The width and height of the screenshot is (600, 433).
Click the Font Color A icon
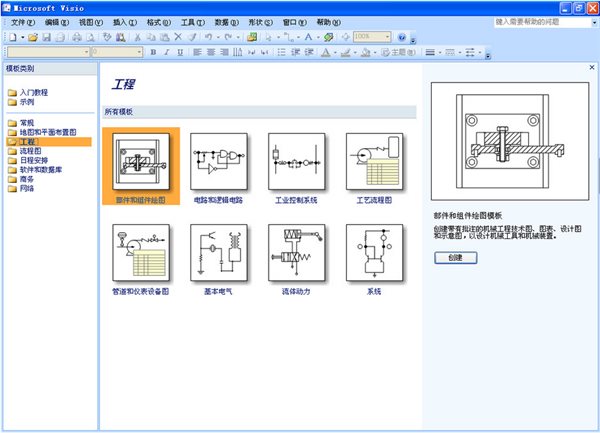[x=326, y=52]
